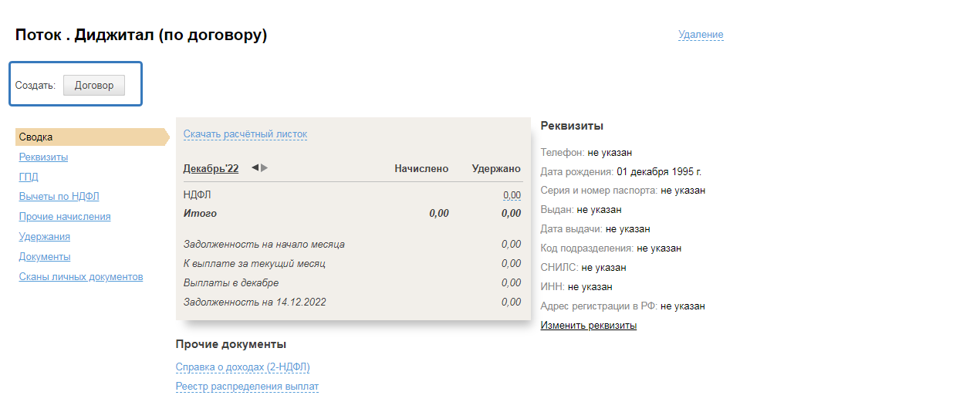The image size is (980, 419).
Task: Open the Реквизиты sidebar section
Action: [43, 157]
